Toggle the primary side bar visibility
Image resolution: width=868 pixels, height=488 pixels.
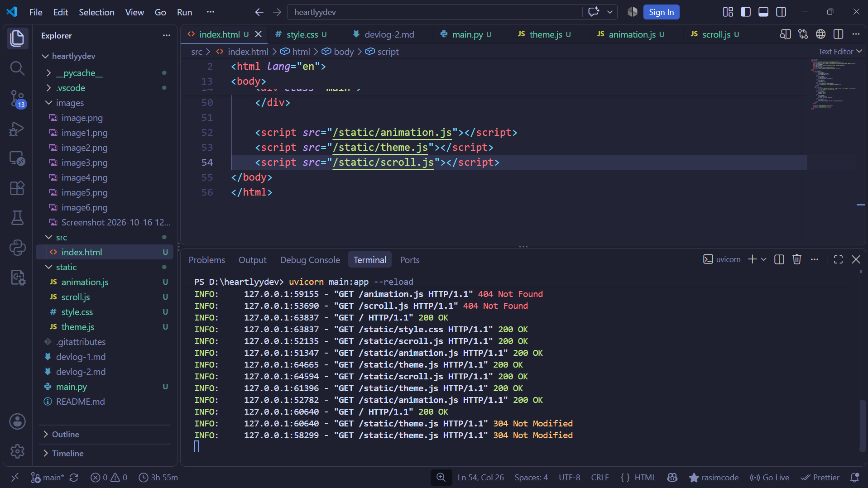tap(745, 12)
